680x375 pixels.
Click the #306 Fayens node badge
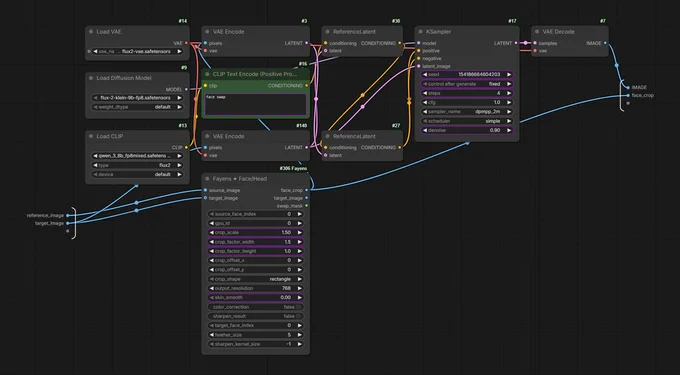pyautogui.click(x=293, y=168)
